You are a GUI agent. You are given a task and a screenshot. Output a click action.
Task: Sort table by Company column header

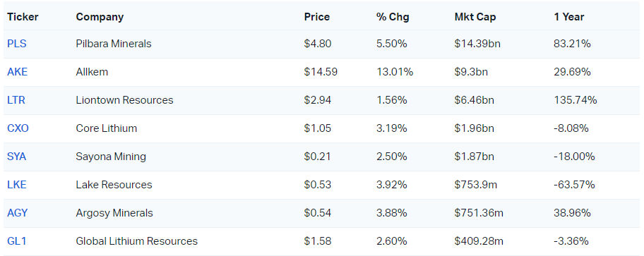pyautogui.click(x=100, y=17)
